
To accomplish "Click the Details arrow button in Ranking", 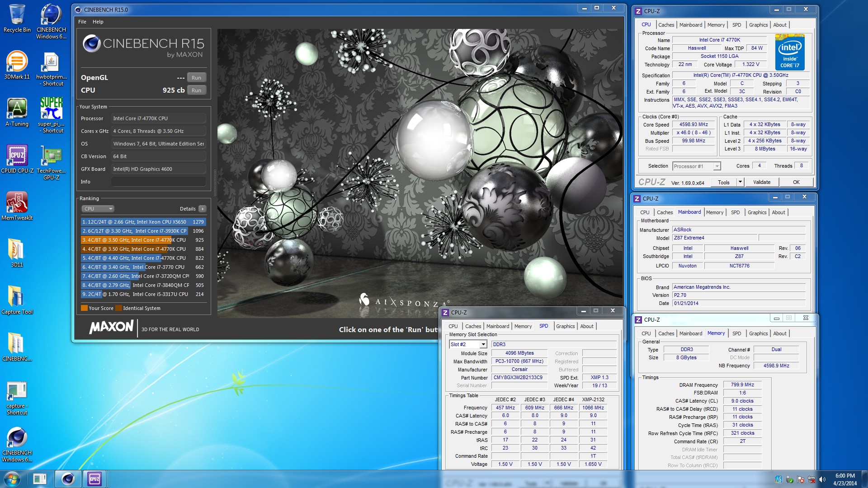I will 203,209.
